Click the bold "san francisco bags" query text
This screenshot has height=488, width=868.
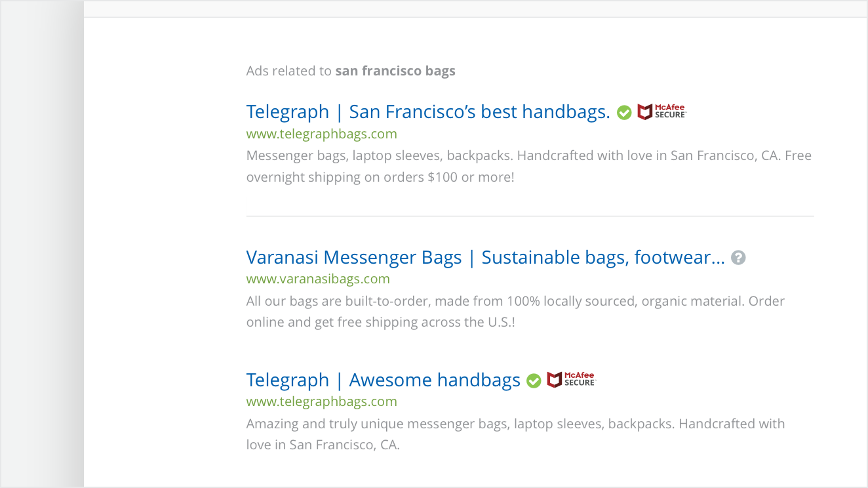click(x=395, y=71)
